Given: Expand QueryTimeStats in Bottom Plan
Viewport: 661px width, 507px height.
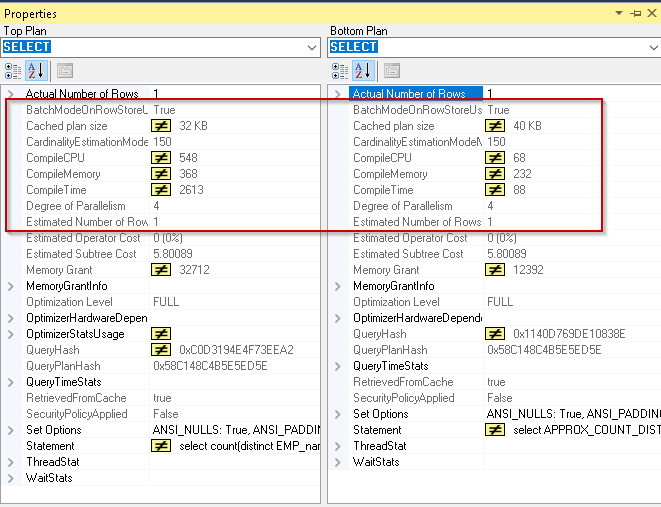Looking at the screenshot, I should pyautogui.click(x=338, y=366).
